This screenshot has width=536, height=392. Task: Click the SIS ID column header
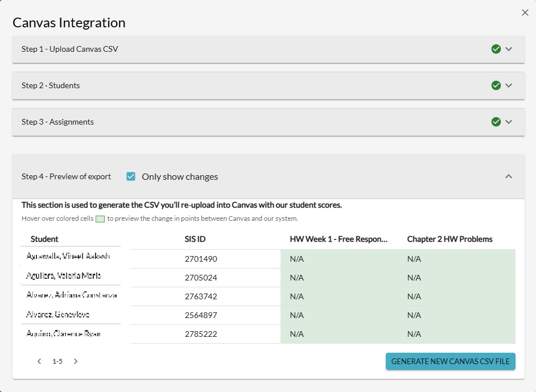(x=195, y=239)
